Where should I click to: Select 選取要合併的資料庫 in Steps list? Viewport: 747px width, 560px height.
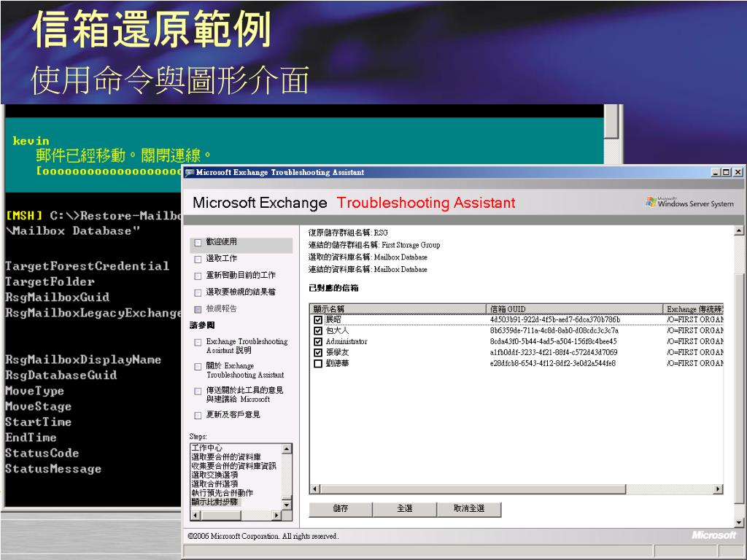226,456
